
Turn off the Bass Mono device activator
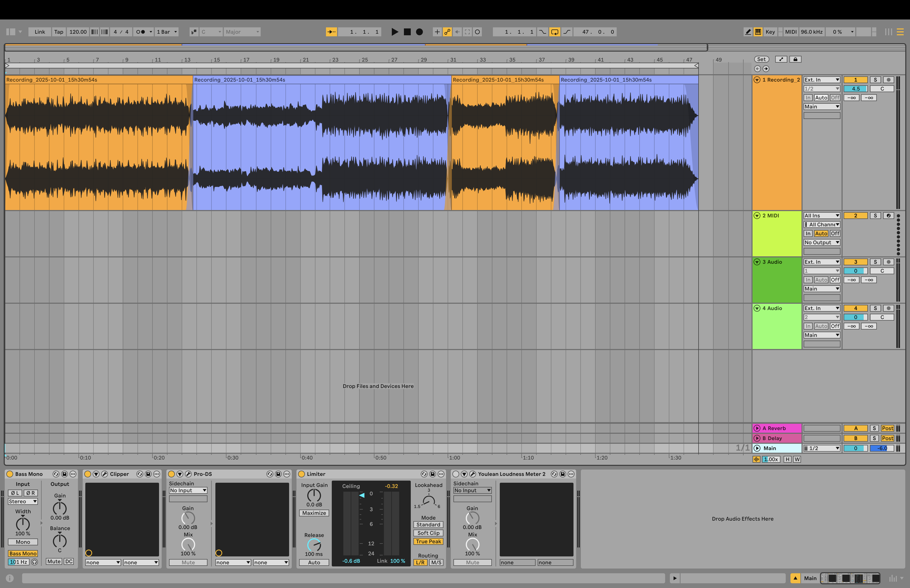10,474
